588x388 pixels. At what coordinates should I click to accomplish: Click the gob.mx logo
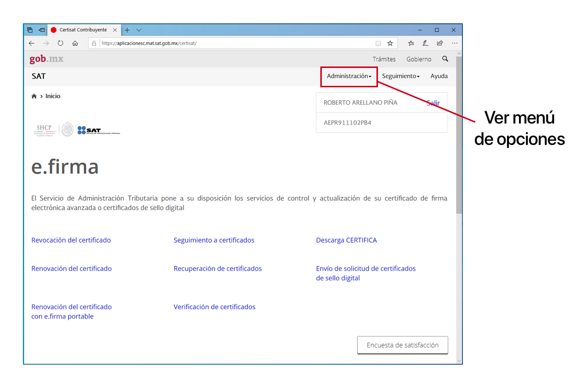[x=47, y=59]
